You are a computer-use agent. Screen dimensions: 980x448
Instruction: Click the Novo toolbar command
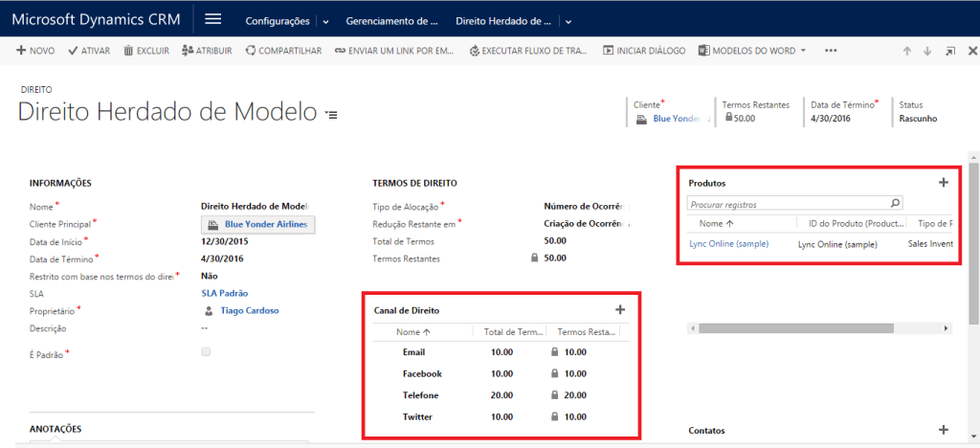pyautogui.click(x=36, y=51)
